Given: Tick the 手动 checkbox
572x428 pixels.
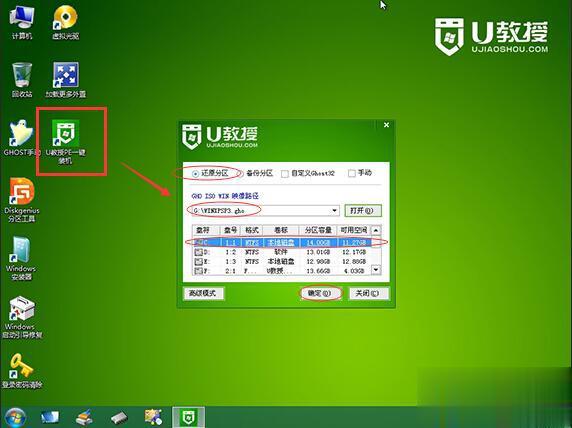Looking at the screenshot, I should (352, 173).
